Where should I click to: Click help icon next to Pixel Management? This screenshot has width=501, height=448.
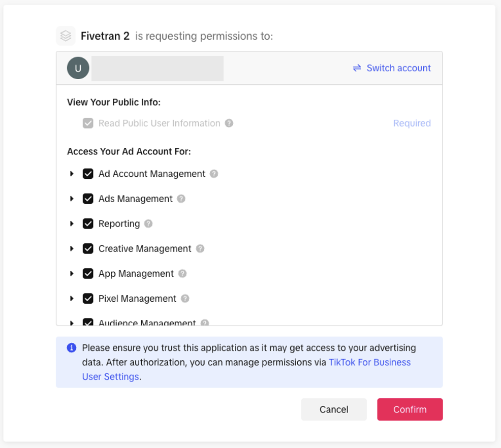tap(185, 298)
